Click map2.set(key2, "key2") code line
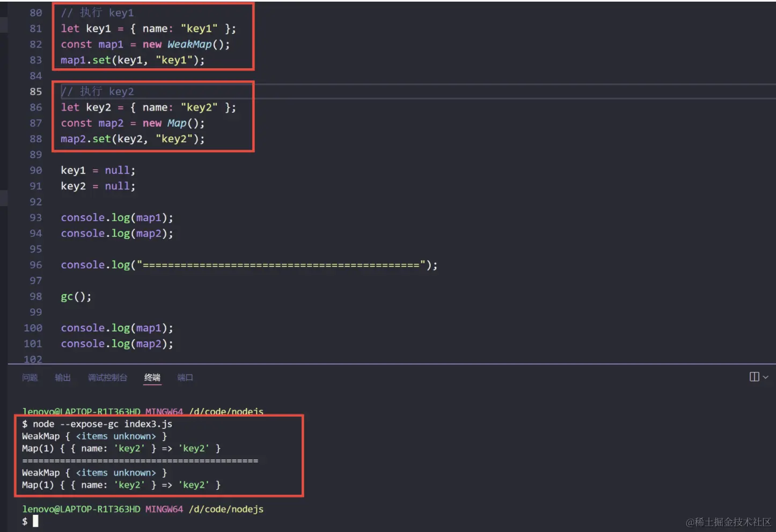This screenshot has height=532, width=776. tap(133, 139)
